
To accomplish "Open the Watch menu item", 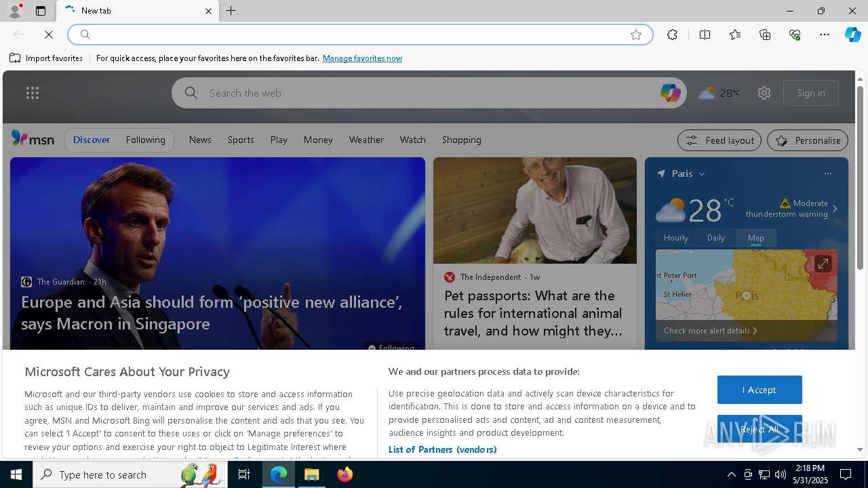I will pyautogui.click(x=412, y=140).
